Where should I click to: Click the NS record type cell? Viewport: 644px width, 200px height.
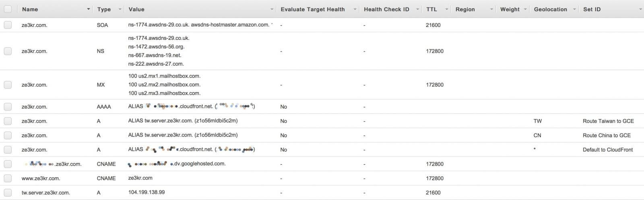click(x=101, y=51)
